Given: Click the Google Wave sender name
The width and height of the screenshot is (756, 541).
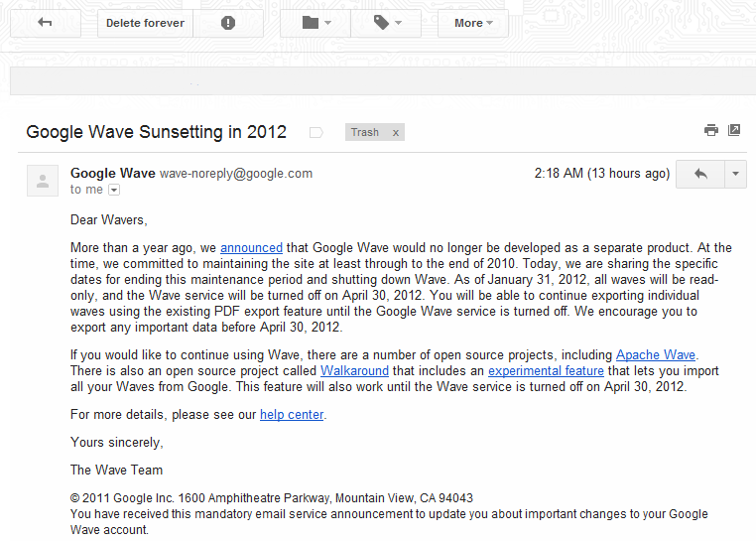Looking at the screenshot, I should [113, 174].
